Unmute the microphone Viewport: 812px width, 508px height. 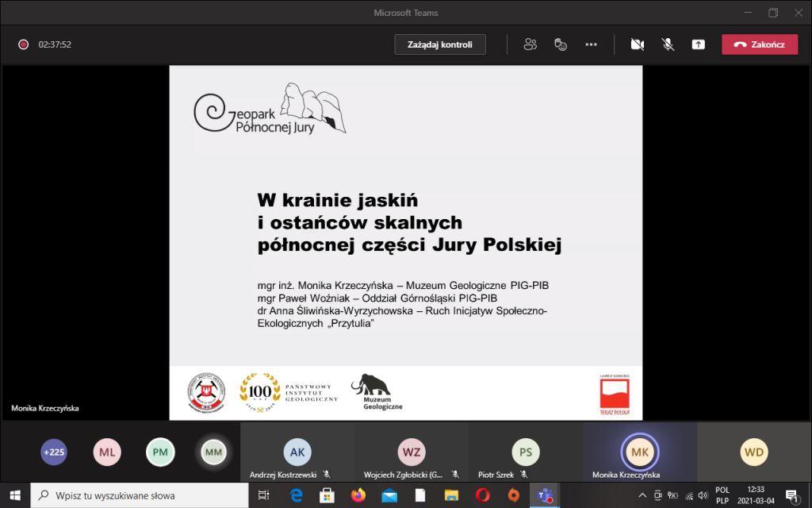click(x=668, y=44)
